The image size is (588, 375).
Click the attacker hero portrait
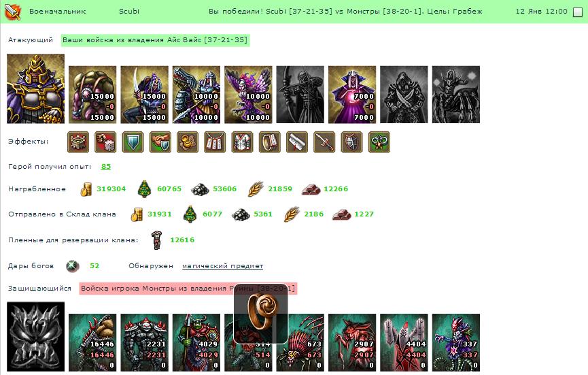tap(35, 88)
